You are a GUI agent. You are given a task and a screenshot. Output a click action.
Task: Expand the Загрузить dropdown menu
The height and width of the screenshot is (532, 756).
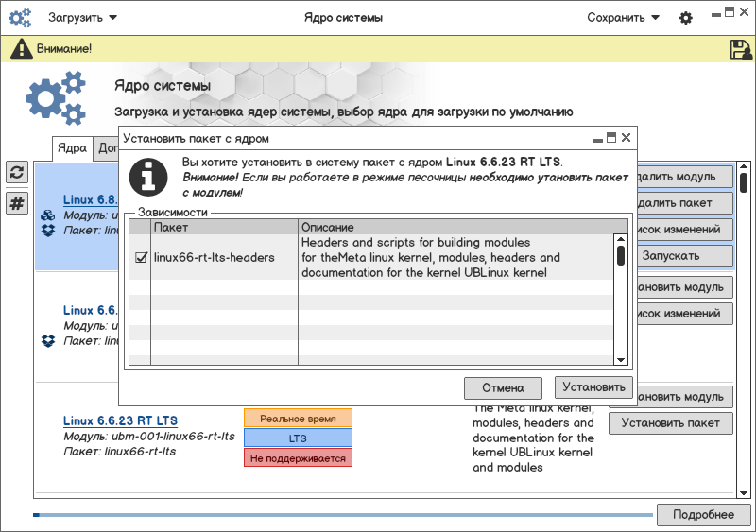click(83, 18)
